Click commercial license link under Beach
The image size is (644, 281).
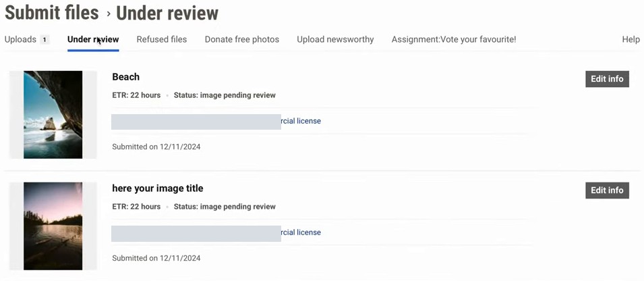click(x=301, y=121)
